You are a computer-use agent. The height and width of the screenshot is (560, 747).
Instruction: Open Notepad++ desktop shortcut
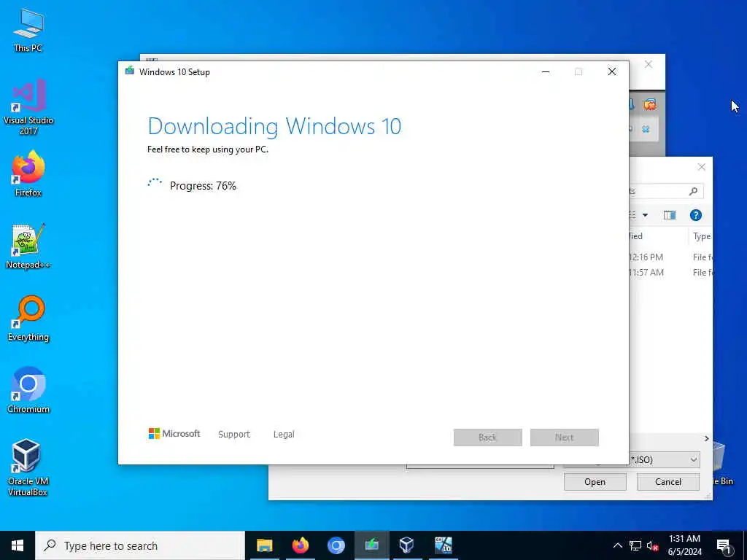pos(28,246)
